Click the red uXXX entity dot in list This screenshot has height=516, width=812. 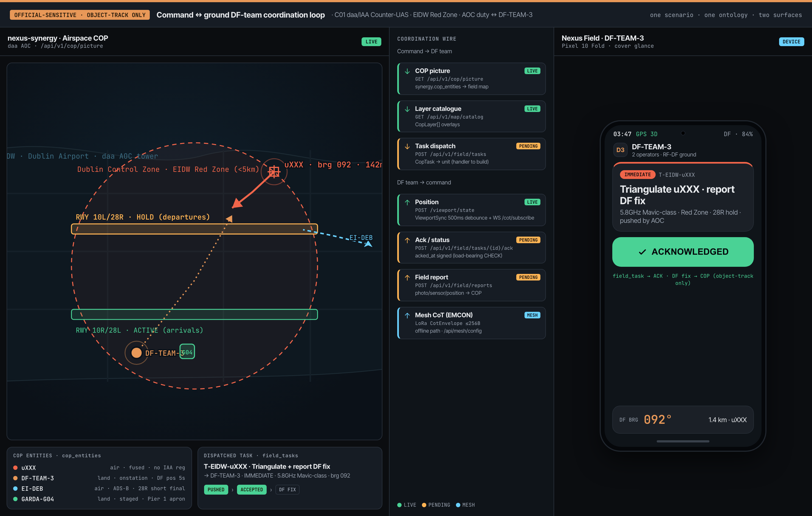tap(15, 468)
